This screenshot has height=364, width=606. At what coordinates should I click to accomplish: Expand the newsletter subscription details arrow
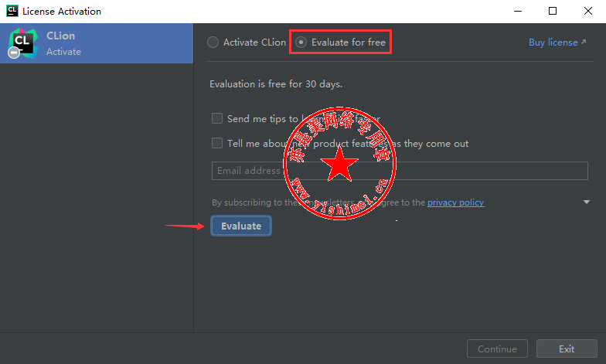click(x=586, y=202)
